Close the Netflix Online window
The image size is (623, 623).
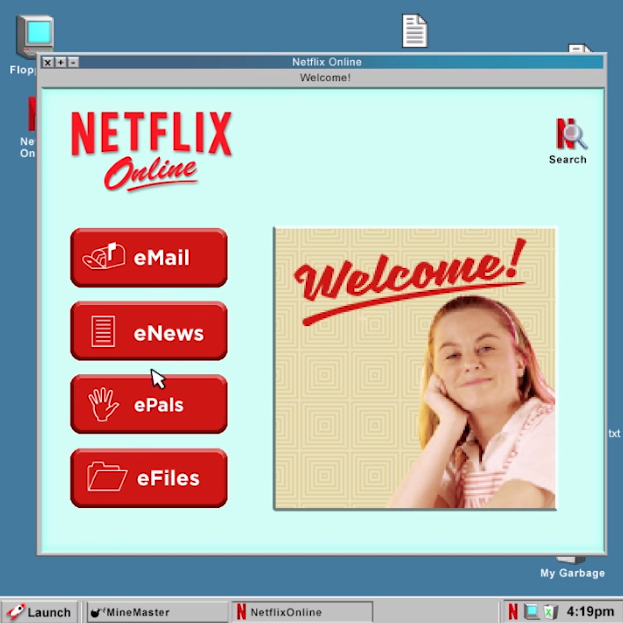(x=48, y=62)
